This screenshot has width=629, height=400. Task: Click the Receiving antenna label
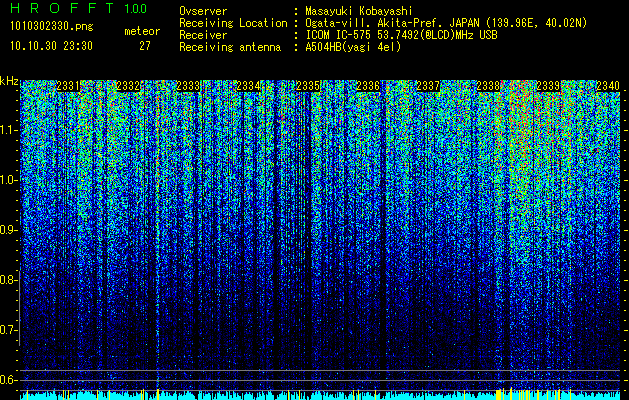230,47
